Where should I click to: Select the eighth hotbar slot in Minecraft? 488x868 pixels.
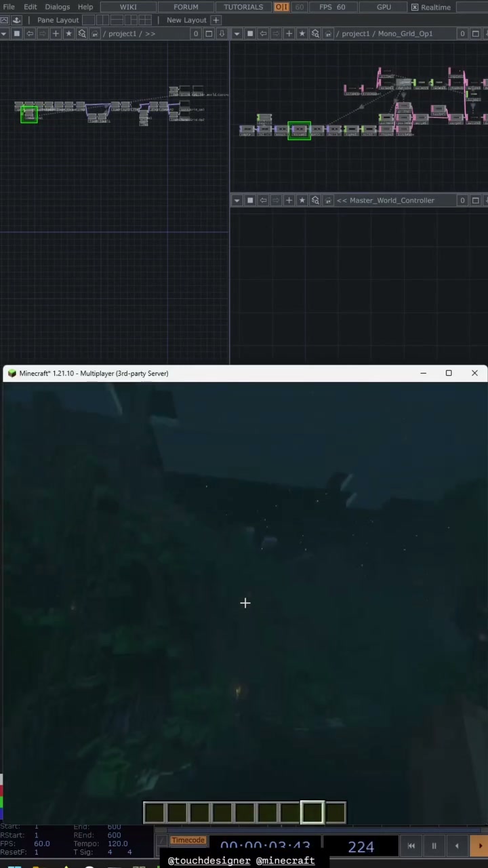coord(312,812)
